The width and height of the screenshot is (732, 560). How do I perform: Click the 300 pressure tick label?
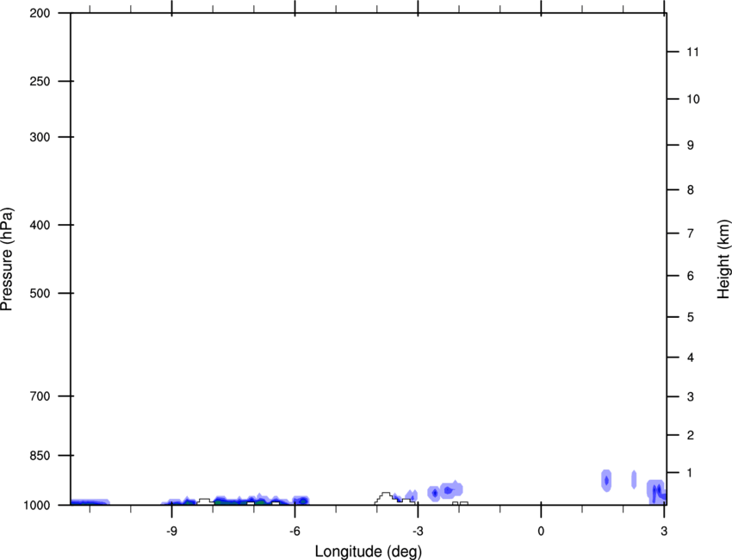point(40,137)
